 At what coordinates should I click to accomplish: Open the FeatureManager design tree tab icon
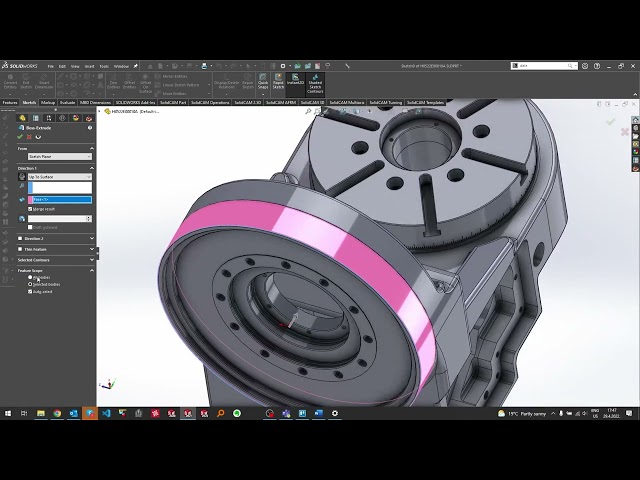[x=22, y=118]
